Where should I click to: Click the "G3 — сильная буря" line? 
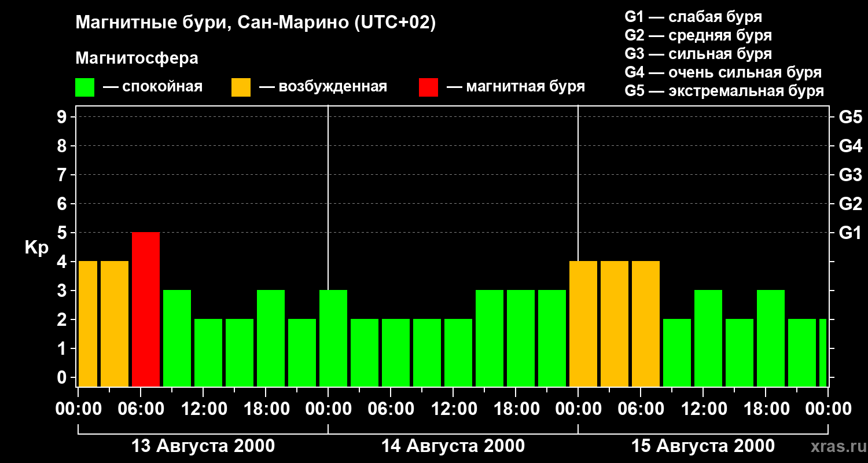[x=698, y=54]
